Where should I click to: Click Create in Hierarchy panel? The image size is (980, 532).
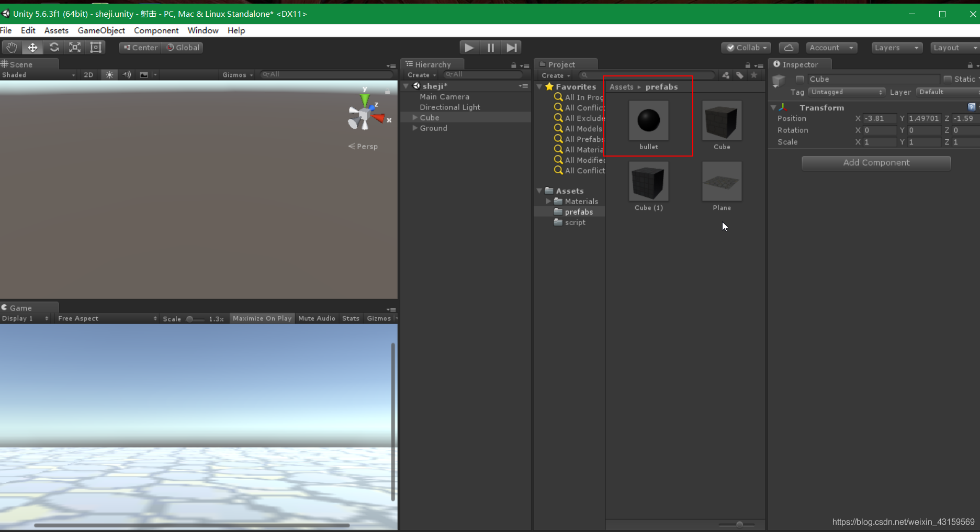pos(421,75)
